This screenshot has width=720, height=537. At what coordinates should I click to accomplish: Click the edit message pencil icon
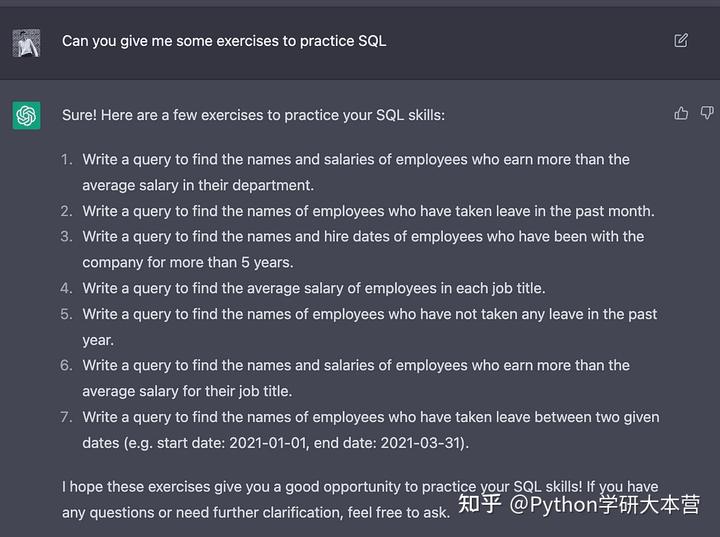tap(681, 40)
